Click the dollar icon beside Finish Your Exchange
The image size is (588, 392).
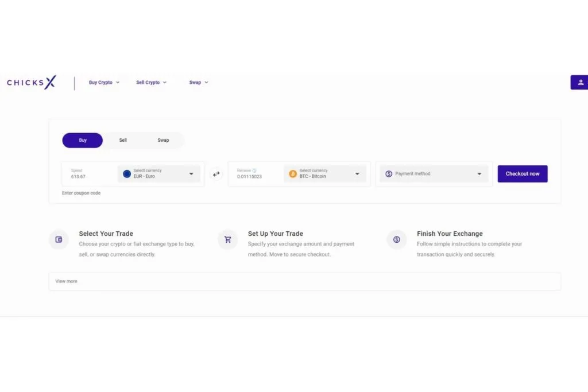(x=397, y=239)
